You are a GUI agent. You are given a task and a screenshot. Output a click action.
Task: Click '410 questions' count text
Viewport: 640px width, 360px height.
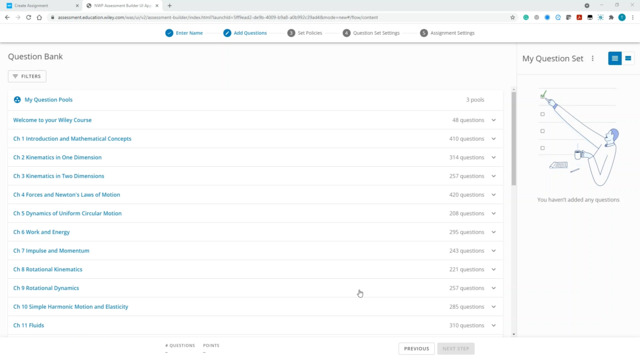[467, 139]
